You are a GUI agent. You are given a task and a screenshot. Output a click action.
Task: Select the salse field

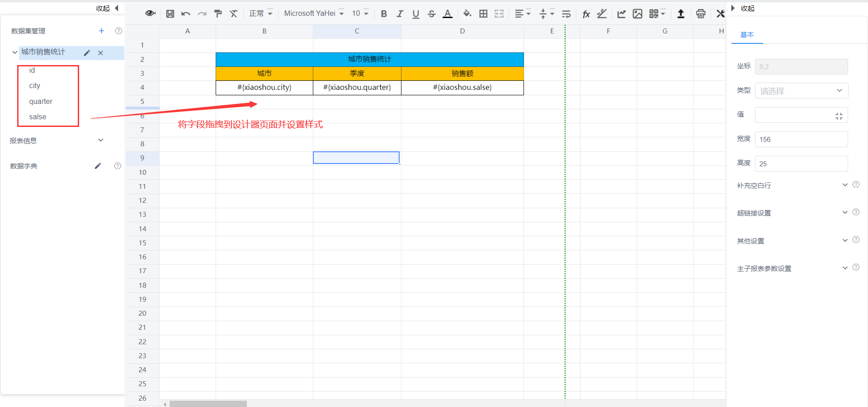click(x=38, y=117)
